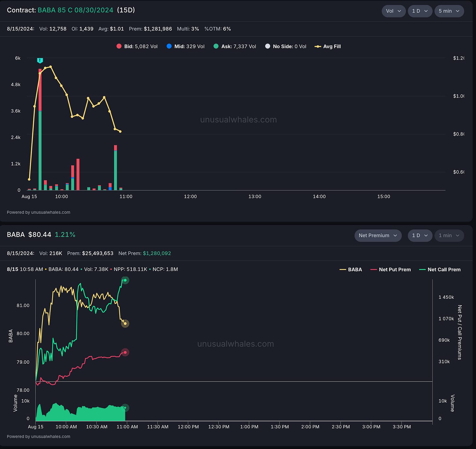Click the BABA 85 C 08/30/2024 contract link
The image size is (476, 449).
click(x=76, y=10)
